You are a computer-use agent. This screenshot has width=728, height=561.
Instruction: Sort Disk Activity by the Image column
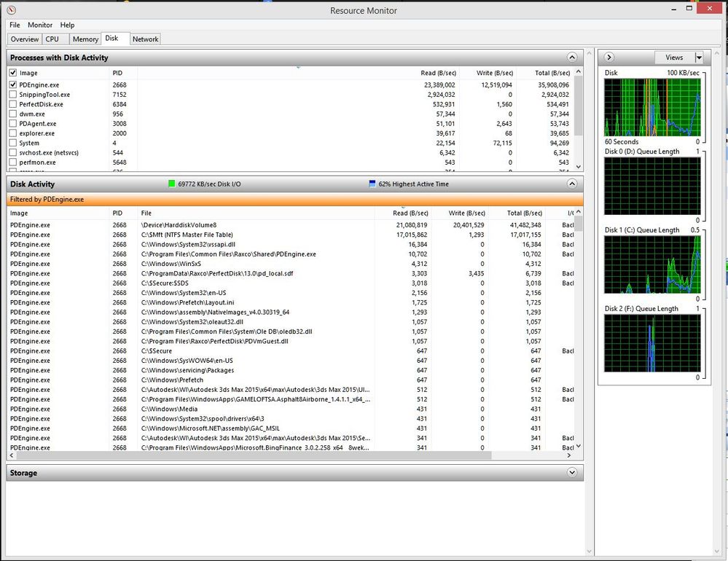click(x=19, y=213)
